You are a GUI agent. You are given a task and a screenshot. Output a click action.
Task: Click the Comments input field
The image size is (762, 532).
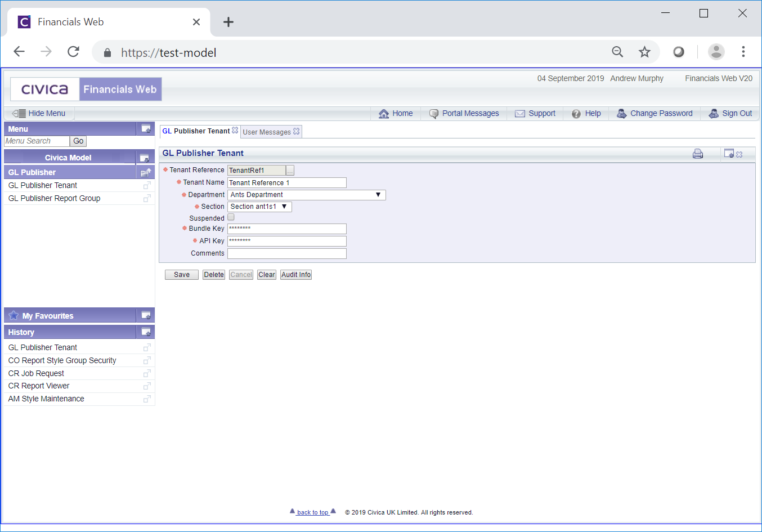coord(287,253)
